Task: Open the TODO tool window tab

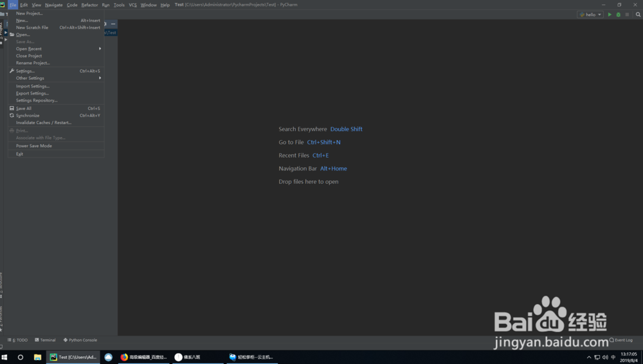Action: tap(17, 340)
